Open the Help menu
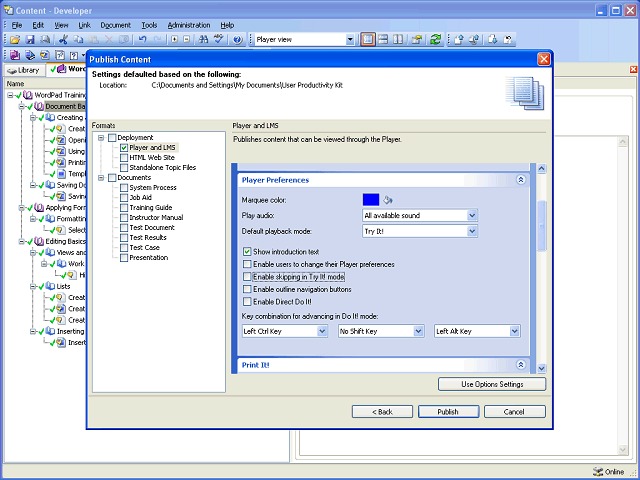 pos(227,25)
